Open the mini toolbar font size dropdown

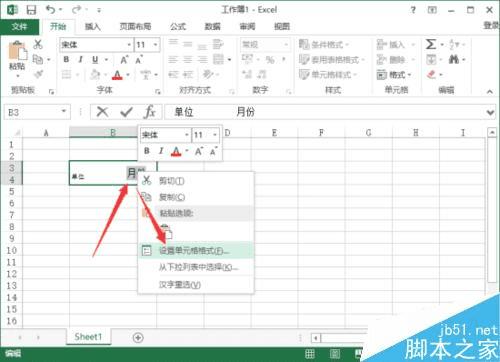click(215, 135)
